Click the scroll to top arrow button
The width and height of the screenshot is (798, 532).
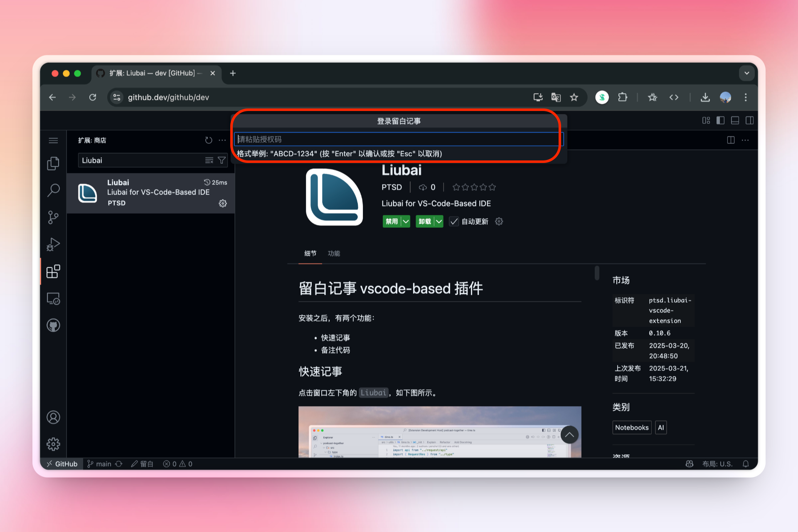pyautogui.click(x=569, y=435)
